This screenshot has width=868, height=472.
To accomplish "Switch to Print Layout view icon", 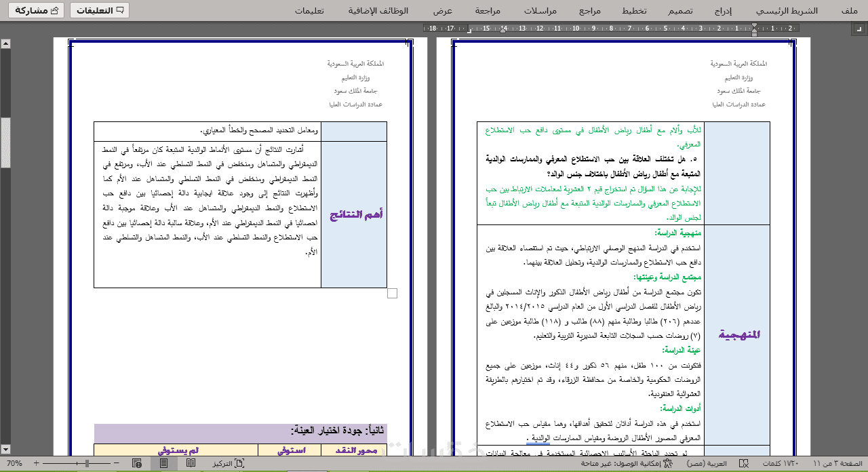I will point(163,463).
